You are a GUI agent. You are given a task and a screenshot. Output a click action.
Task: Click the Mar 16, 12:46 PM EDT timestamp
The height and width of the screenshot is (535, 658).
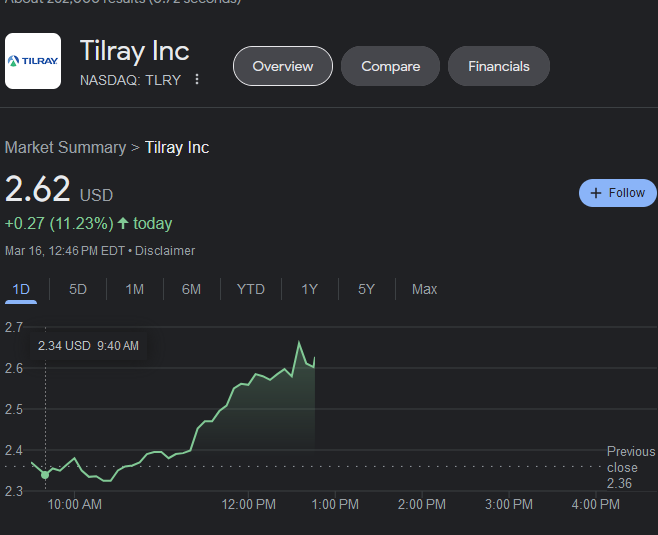point(65,251)
